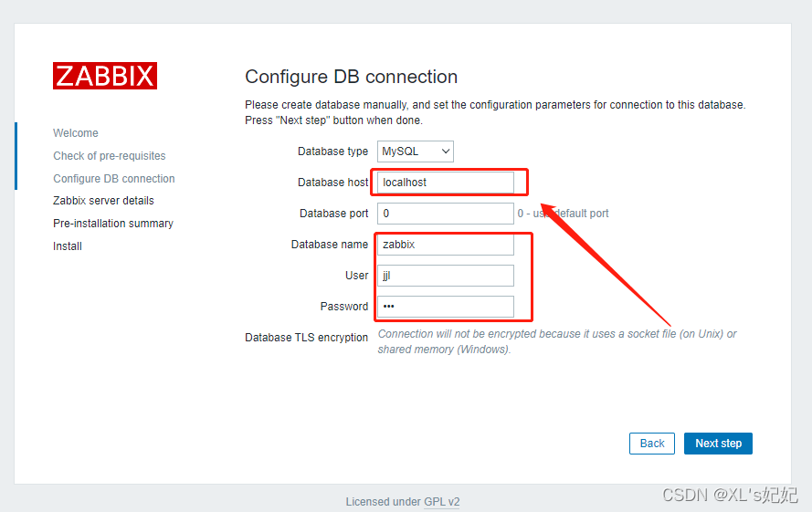Click the Database TLS encryption label
The height and width of the screenshot is (512, 812).
tap(307, 338)
